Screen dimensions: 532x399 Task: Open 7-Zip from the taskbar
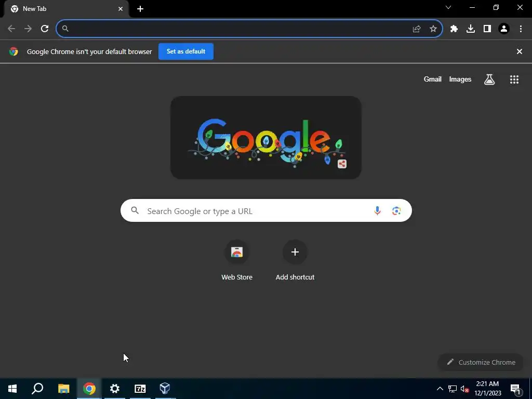140,389
